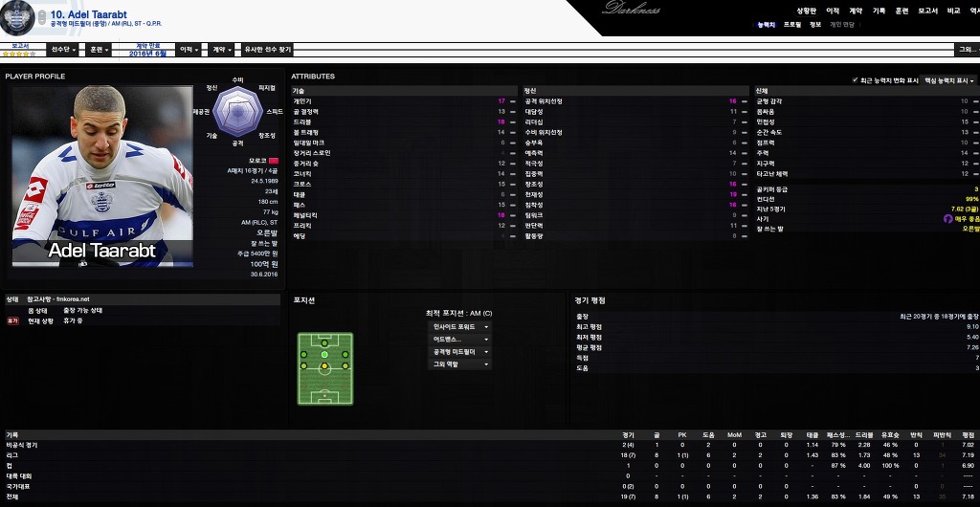Click the 평점 column header
The width and height of the screenshot is (980, 507).
point(969,434)
